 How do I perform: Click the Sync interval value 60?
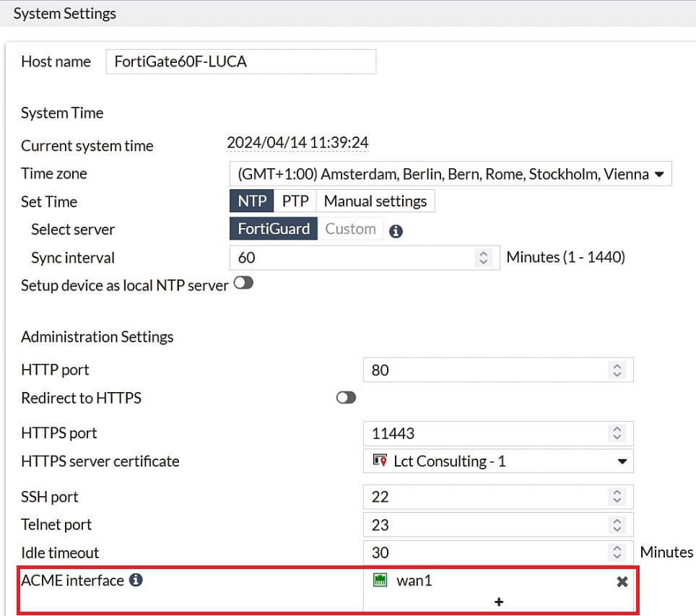pos(246,258)
